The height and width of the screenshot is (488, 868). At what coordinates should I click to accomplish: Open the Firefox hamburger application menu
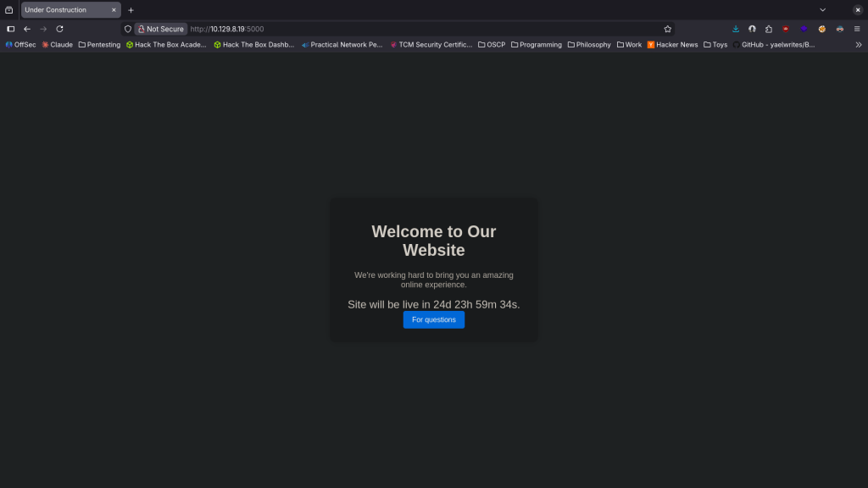[x=857, y=29]
